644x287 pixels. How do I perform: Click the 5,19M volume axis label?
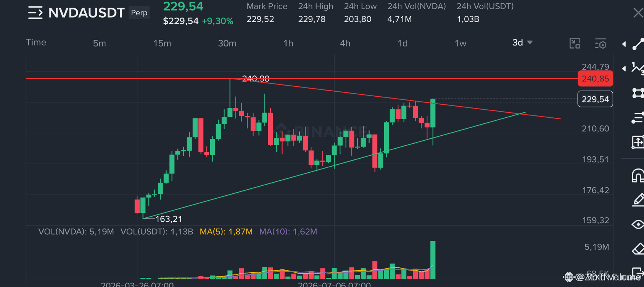[597, 247]
